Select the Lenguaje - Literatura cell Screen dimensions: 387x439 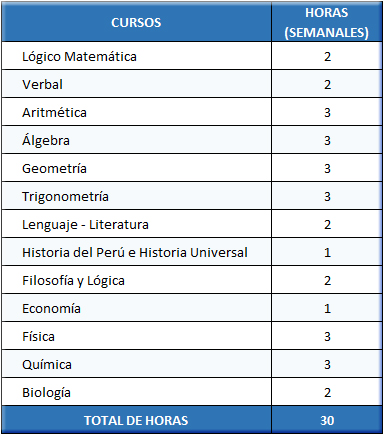[x=136, y=224]
